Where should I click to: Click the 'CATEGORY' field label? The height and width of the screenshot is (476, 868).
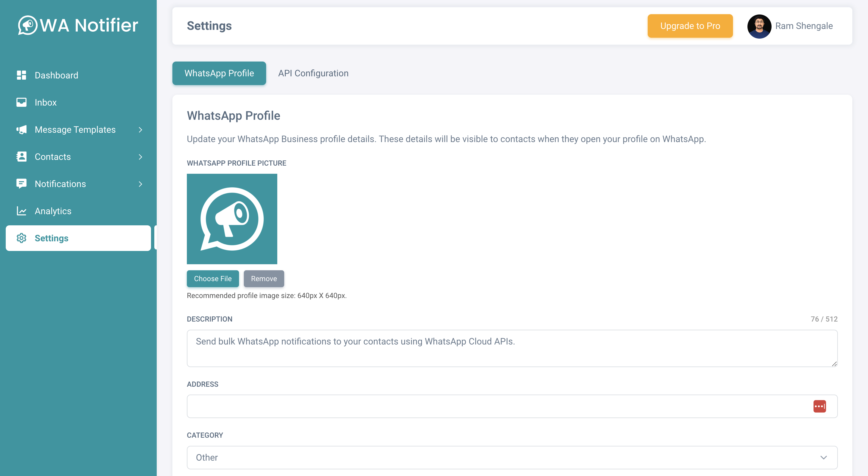pos(205,435)
